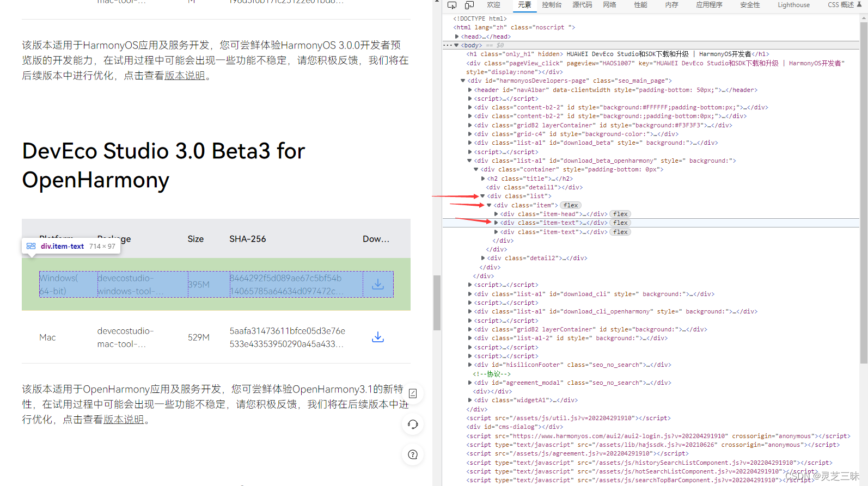Expand the h2 class title node
The image size is (868, 486).
click(x=482, y=179)
